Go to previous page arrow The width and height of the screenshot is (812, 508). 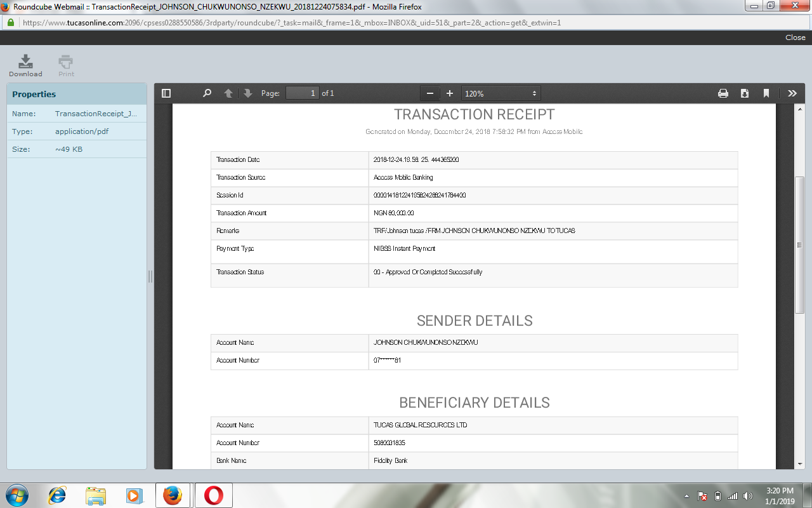228,93
